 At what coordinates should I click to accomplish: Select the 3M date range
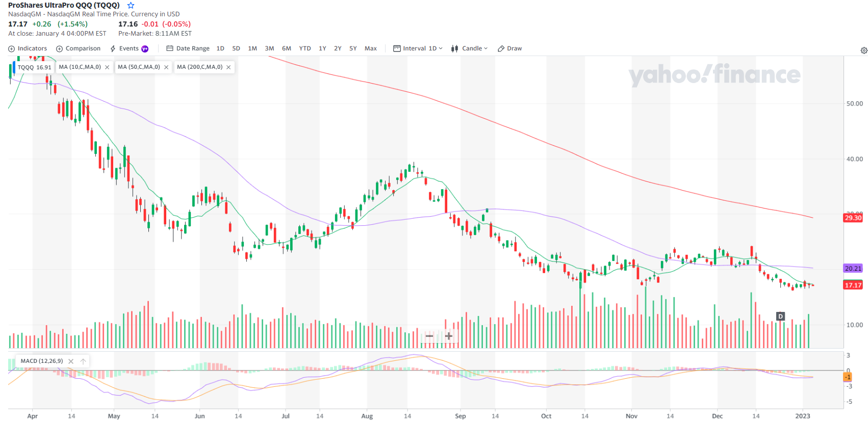[269, 48]
